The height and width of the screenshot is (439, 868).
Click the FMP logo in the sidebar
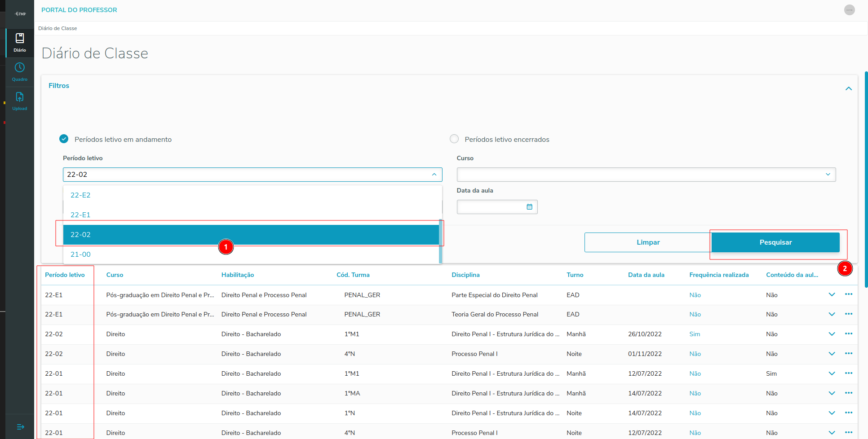coord(20,13)
